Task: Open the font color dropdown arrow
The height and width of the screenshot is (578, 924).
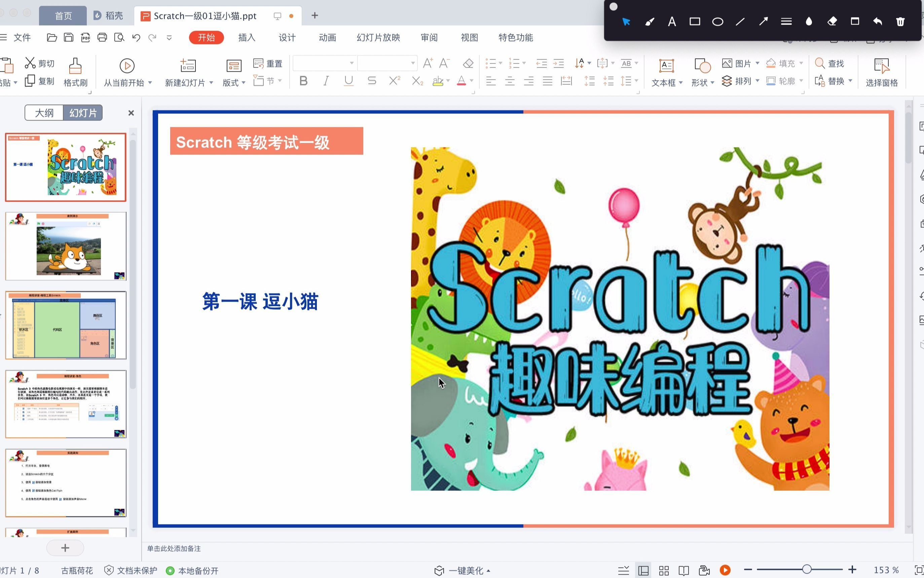Action: (471, 81)
